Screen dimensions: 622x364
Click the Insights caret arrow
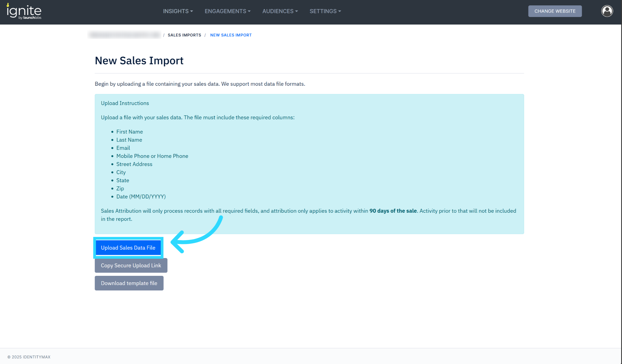pos(192,11)
